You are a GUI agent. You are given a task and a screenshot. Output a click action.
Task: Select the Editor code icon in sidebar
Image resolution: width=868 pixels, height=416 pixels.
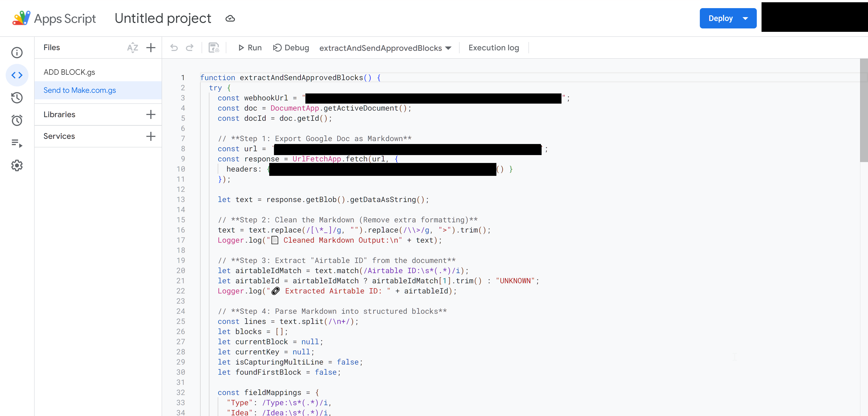click(x=17, y=75)
